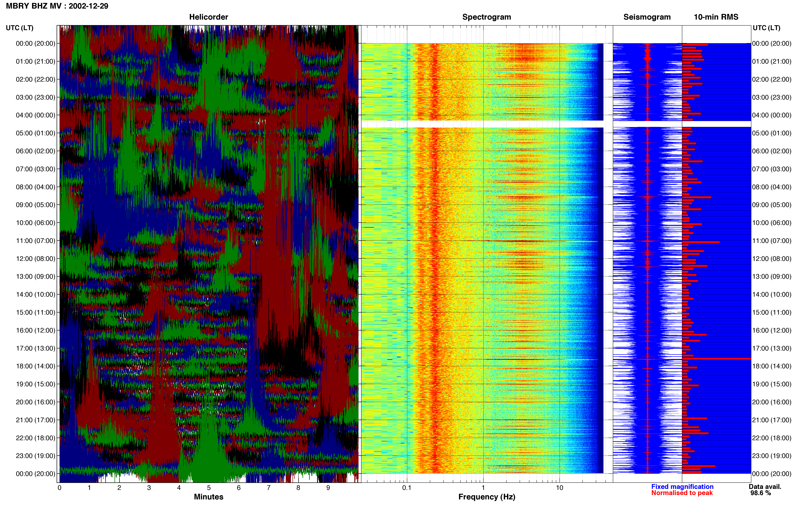Click right axis label '14:00 (10:00)'

coord(772,295)
